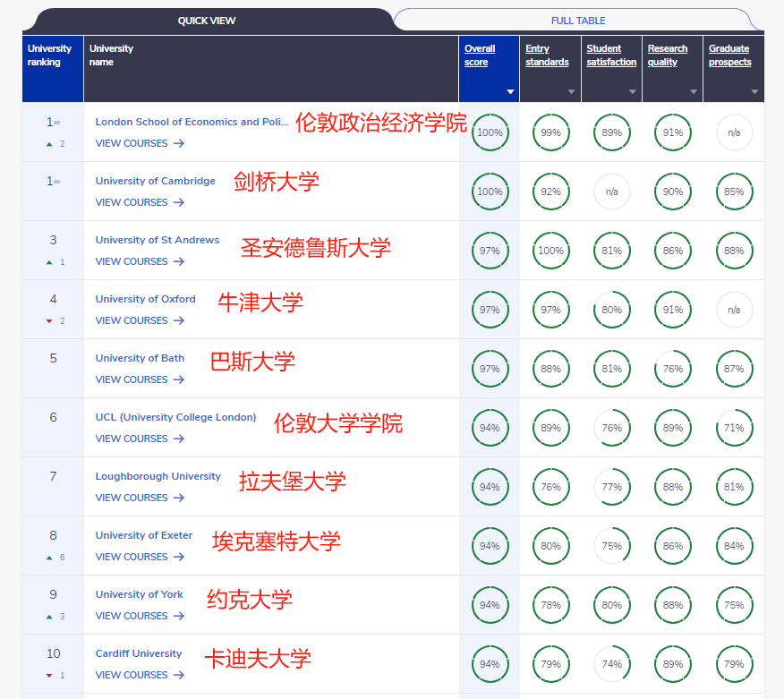Click LSE rank-up green arrow icon
This screenshot has height=699, width=784.
[49, 144]
